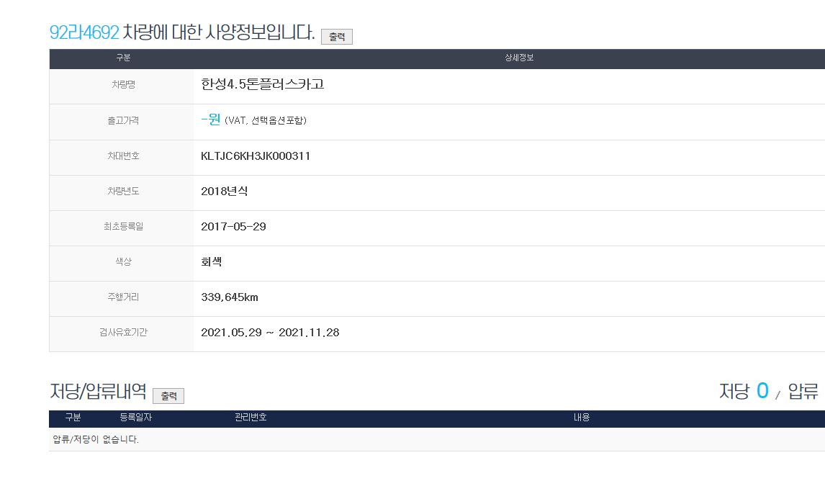Click the blue license plate number 92라4692
825x504 pixels.
click(x=84, y=32)
